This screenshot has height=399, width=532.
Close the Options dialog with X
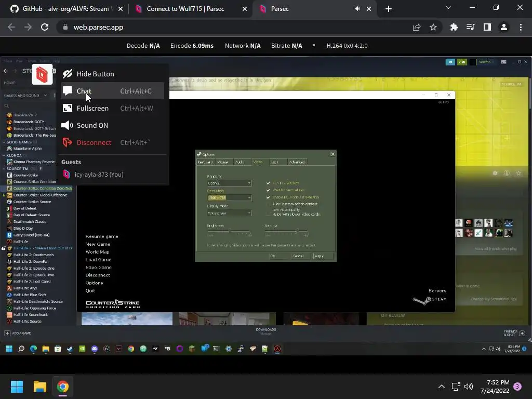point(332,154)
